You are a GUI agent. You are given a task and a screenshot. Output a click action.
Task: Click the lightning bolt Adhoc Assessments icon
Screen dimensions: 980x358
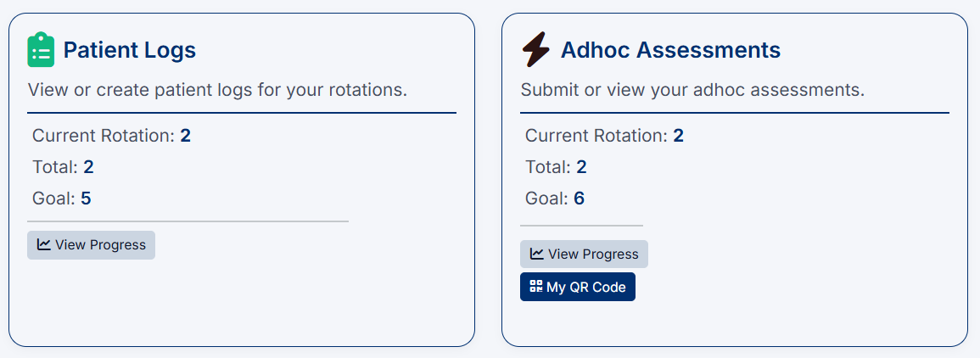pyautogui.click(x=535, y=50)
